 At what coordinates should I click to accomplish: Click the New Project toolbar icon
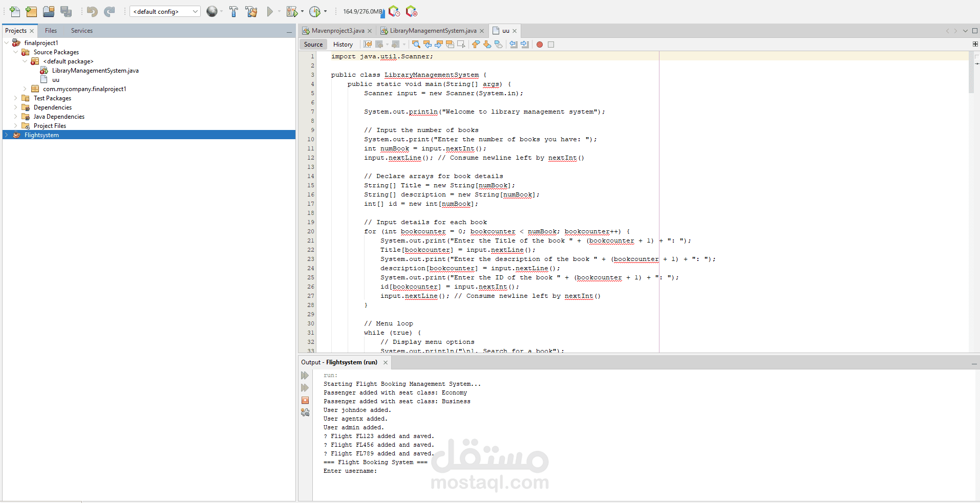(31, 11)
